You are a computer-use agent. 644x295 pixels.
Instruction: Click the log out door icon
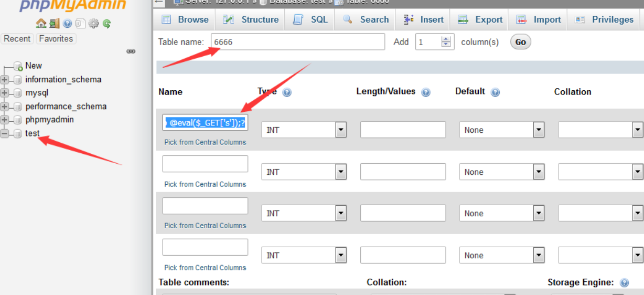point(55,23)
